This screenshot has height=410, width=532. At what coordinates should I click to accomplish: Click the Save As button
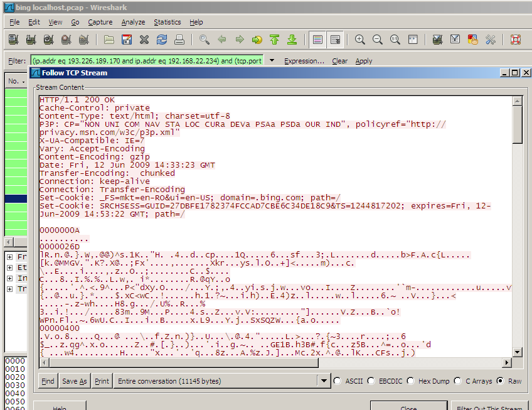pos(75,381)
